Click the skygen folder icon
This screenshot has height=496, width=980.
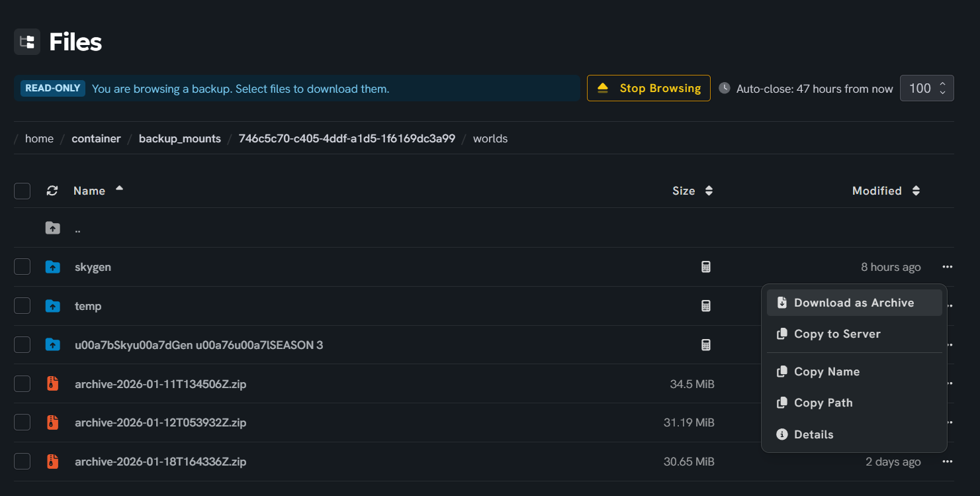(52, 267)
